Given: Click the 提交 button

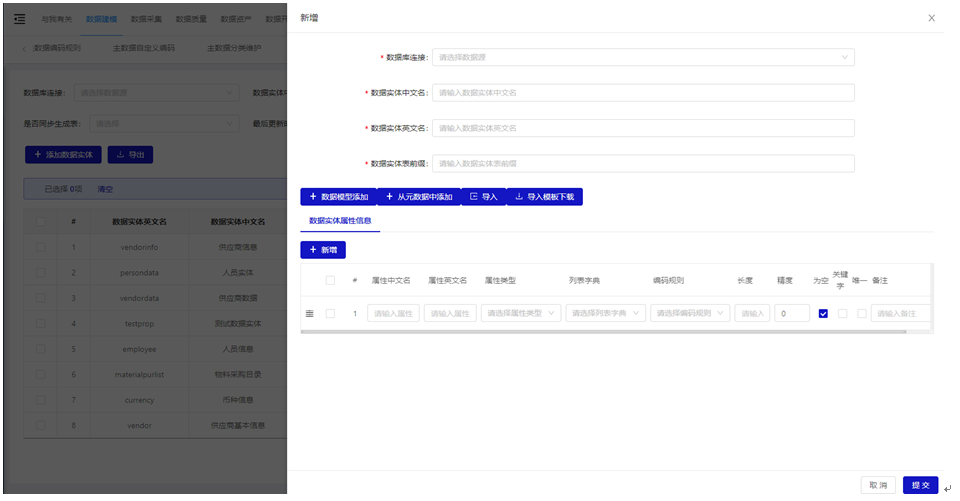Looking at the screenshot, I should click(920, 485).
